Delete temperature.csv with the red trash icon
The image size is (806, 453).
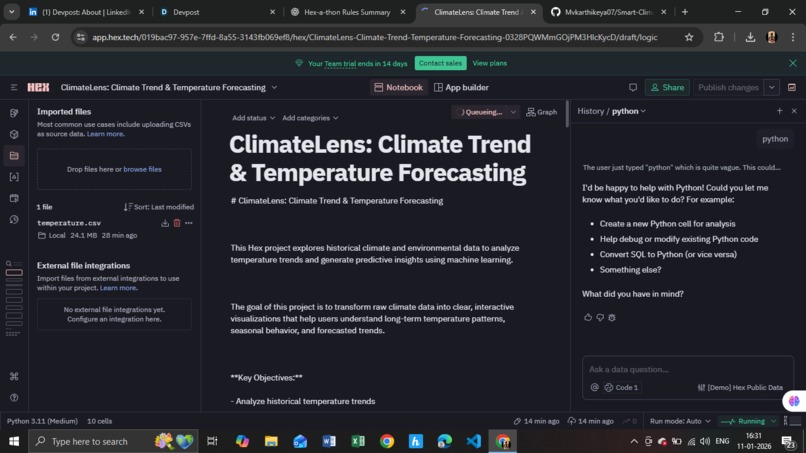pos(177,223)
